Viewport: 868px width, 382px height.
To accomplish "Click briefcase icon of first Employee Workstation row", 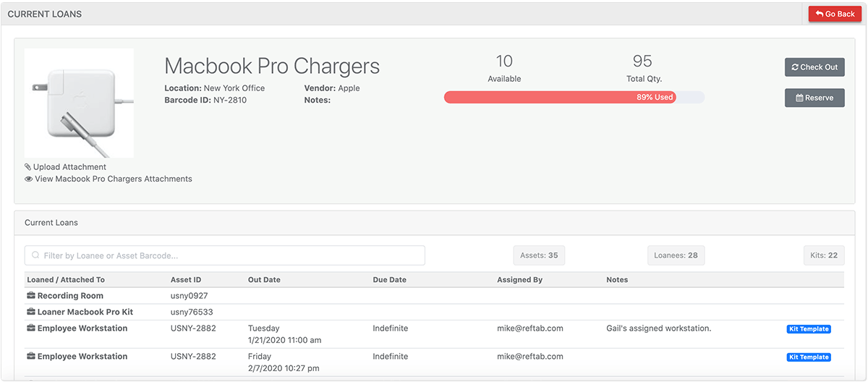I will click(31, 328).
